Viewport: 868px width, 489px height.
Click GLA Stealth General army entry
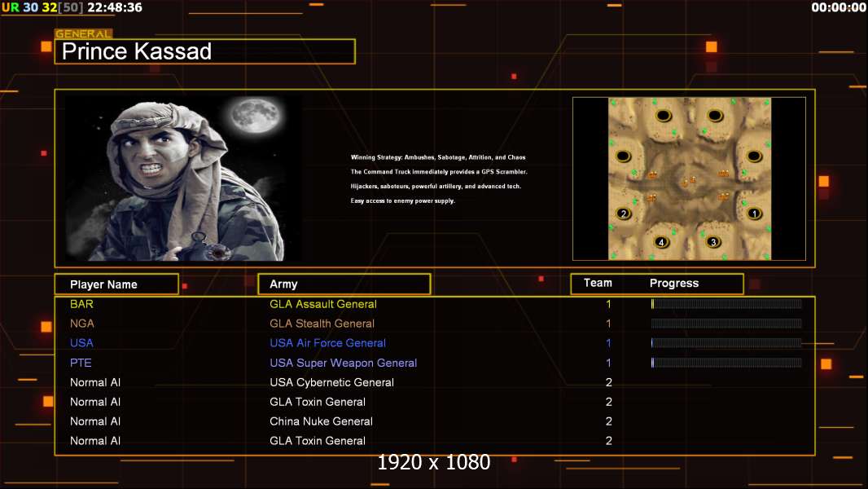click(322, 324)
